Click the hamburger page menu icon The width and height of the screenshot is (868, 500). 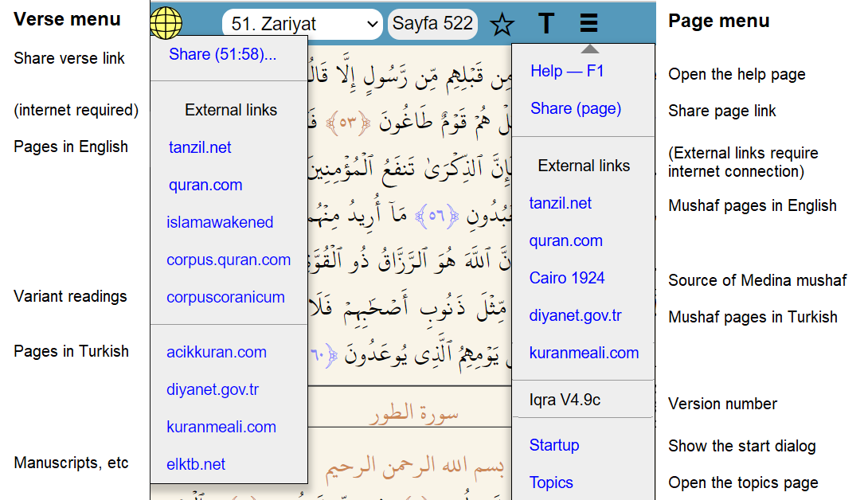(x=588, y=24)
